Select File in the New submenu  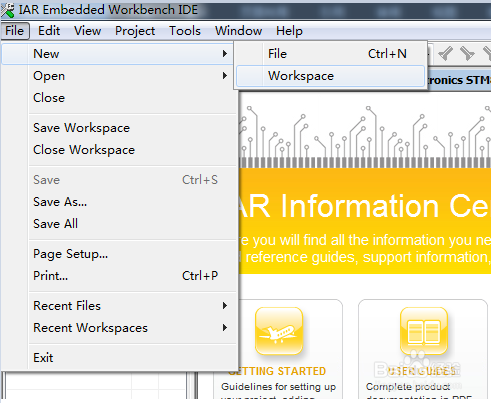click(x=330, y=54)
